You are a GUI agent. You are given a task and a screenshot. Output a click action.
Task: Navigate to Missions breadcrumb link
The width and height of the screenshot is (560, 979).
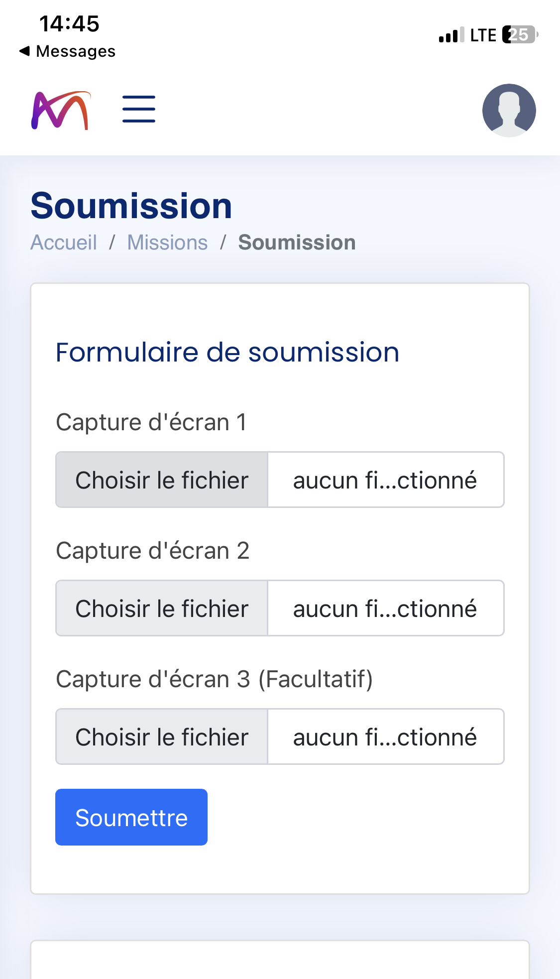(x=167, y=243)
